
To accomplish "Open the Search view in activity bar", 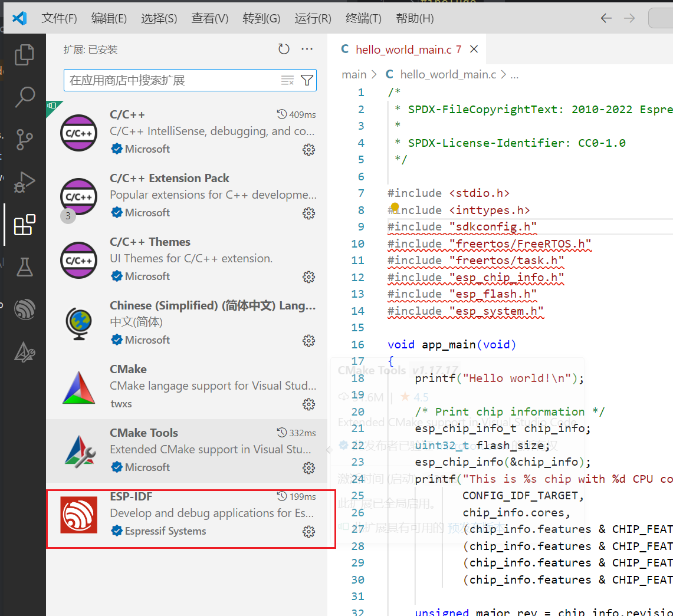I will pyautogui.click(x=24, y=97).
